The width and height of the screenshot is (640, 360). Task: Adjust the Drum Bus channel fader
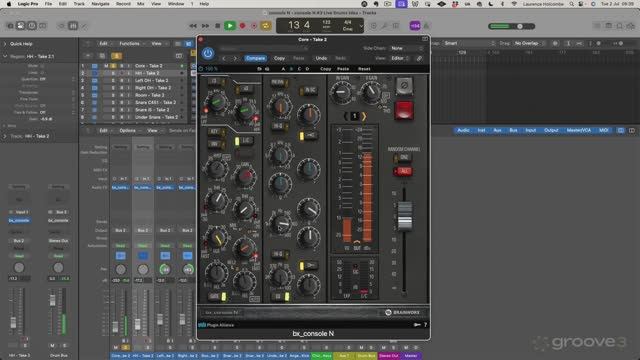click(x=53, y=300)
